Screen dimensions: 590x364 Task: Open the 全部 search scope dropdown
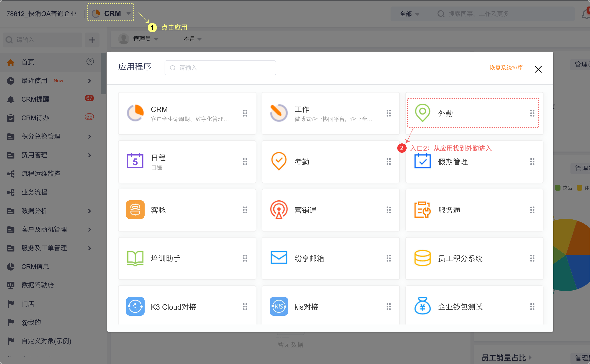point(409,14)
